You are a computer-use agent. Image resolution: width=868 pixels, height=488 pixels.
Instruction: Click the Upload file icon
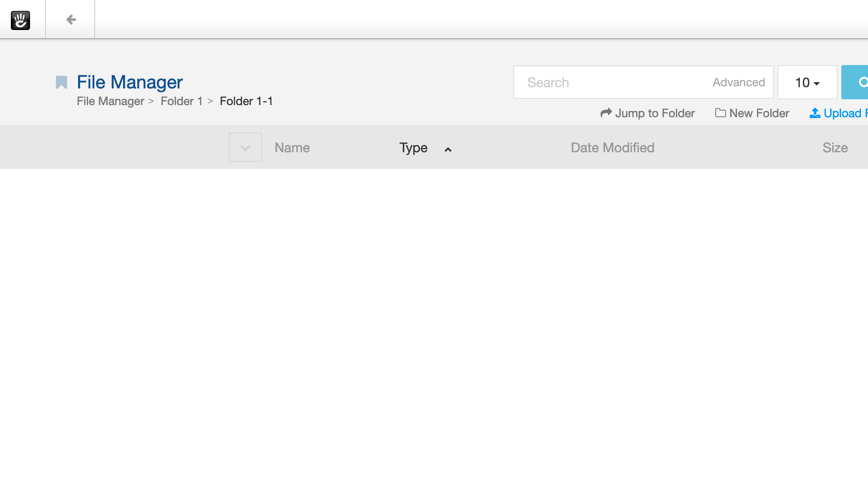pyautogui.click(x=814, y=113)
